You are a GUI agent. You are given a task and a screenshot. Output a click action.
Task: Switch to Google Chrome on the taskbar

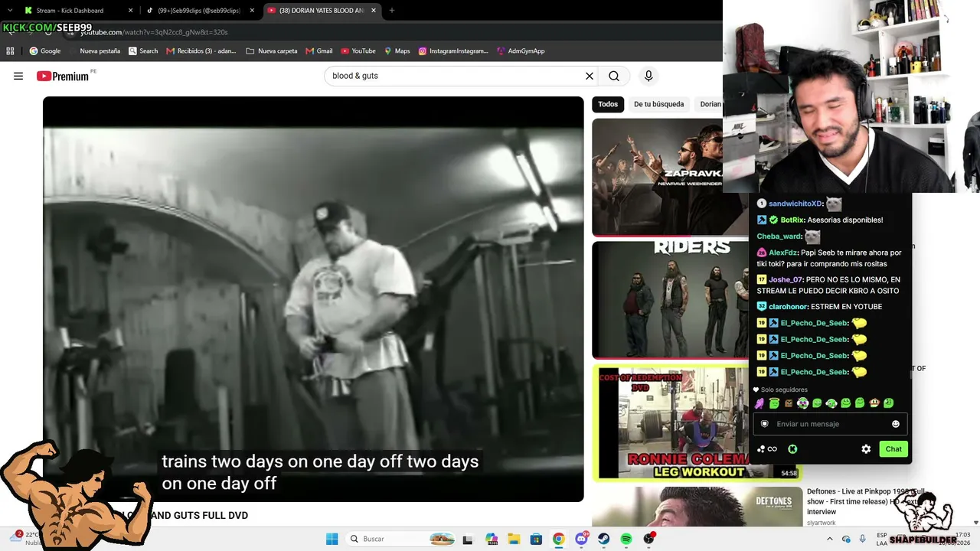[559, 539]
